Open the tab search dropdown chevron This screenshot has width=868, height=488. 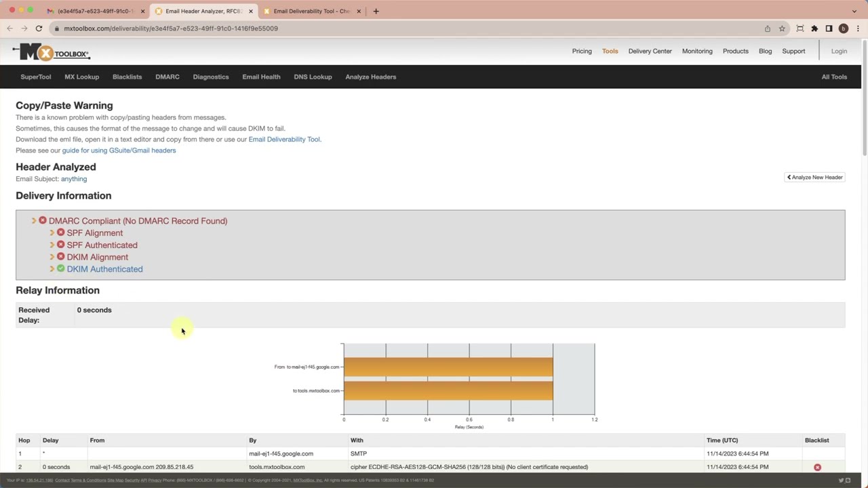point(854,11)
